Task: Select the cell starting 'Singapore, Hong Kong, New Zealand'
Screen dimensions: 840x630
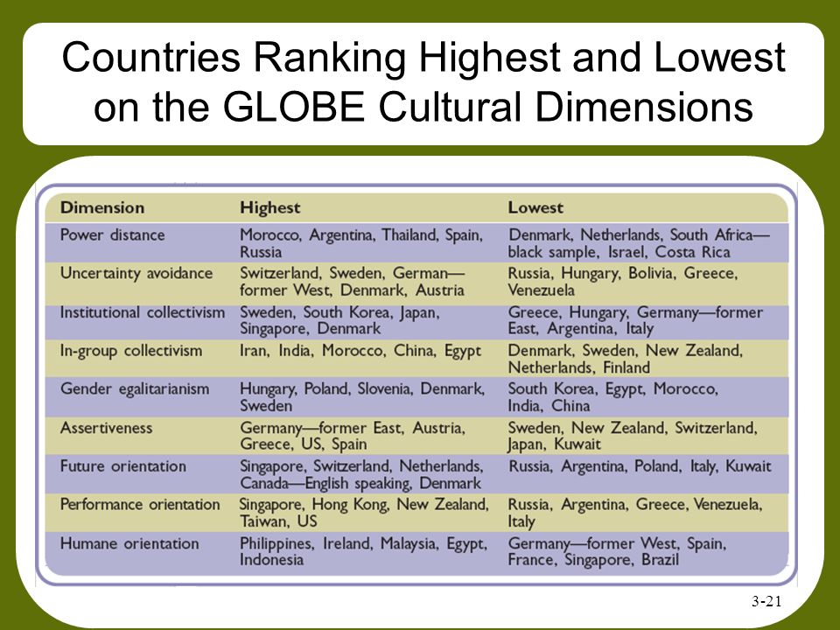Action: (x=364, y=514)
